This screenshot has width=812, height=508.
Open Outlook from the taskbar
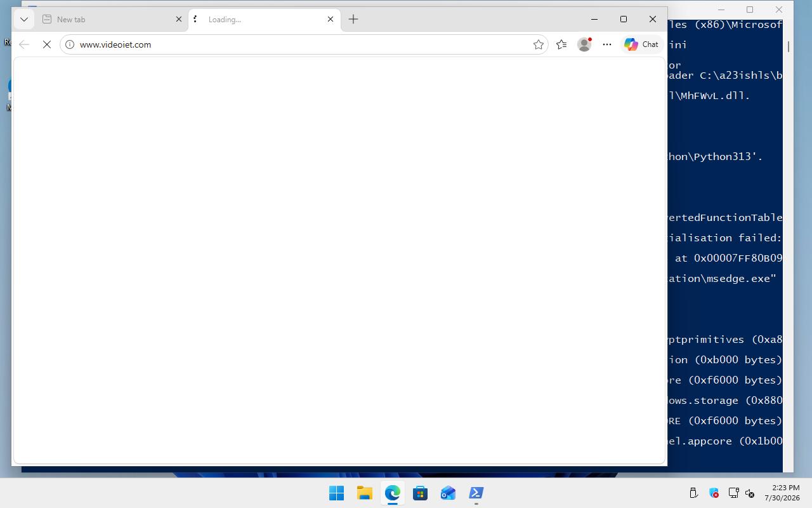(x=448, y=493)
